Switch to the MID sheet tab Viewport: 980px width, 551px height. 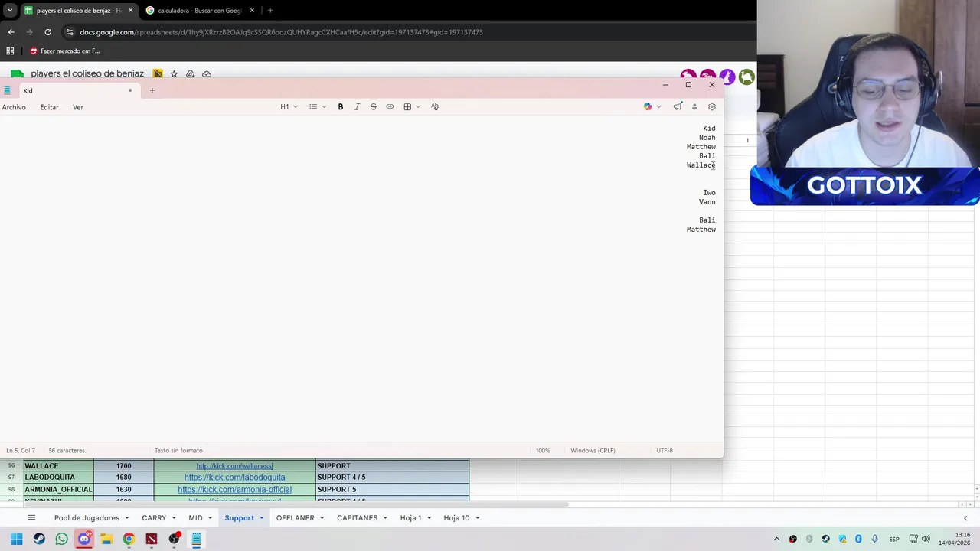(x=195, y=518)
